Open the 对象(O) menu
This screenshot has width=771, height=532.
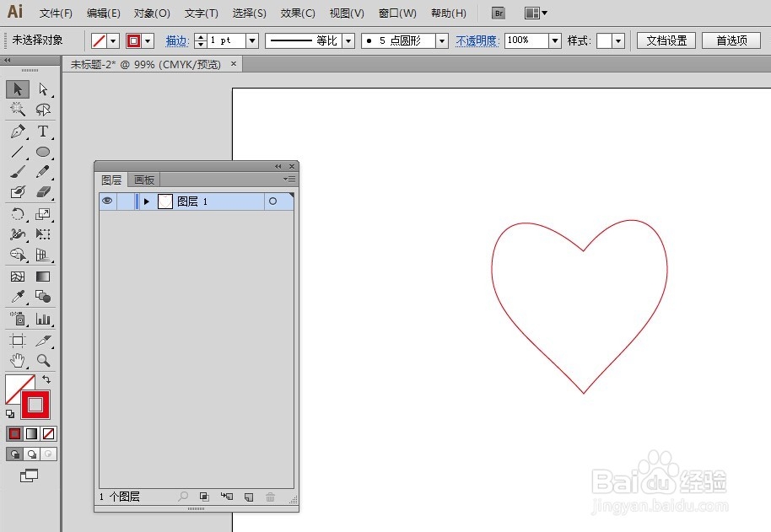152,13
